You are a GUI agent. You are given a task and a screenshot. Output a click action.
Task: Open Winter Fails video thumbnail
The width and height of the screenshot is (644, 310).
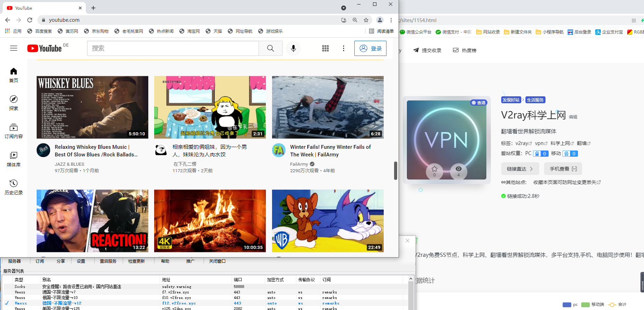pos(328,107)
